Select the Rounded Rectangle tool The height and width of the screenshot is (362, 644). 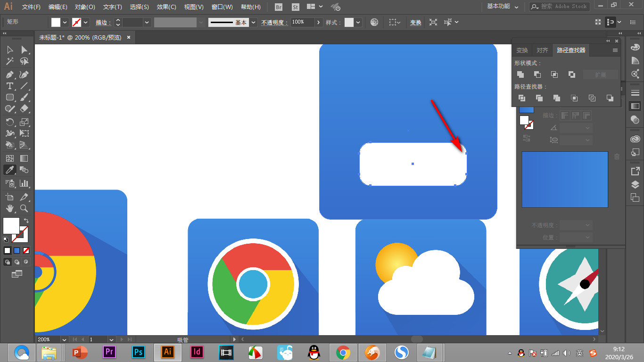pos(9,97)
